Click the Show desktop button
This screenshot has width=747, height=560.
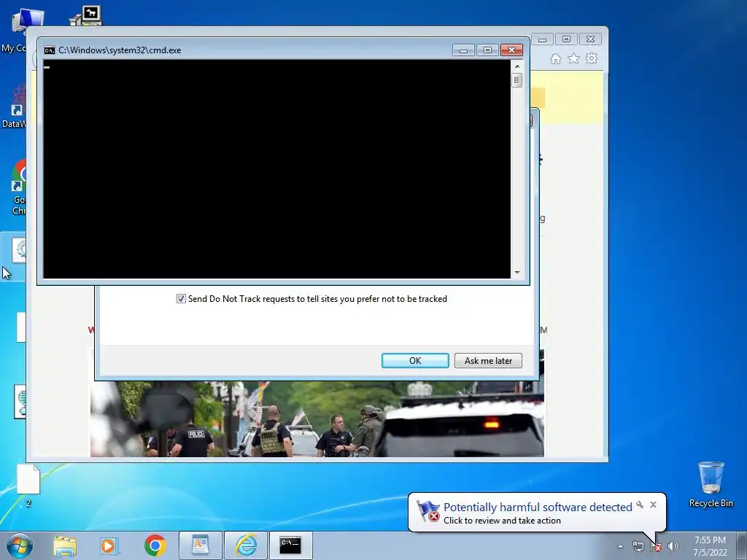pyautogui.click(x=742, y=545)
